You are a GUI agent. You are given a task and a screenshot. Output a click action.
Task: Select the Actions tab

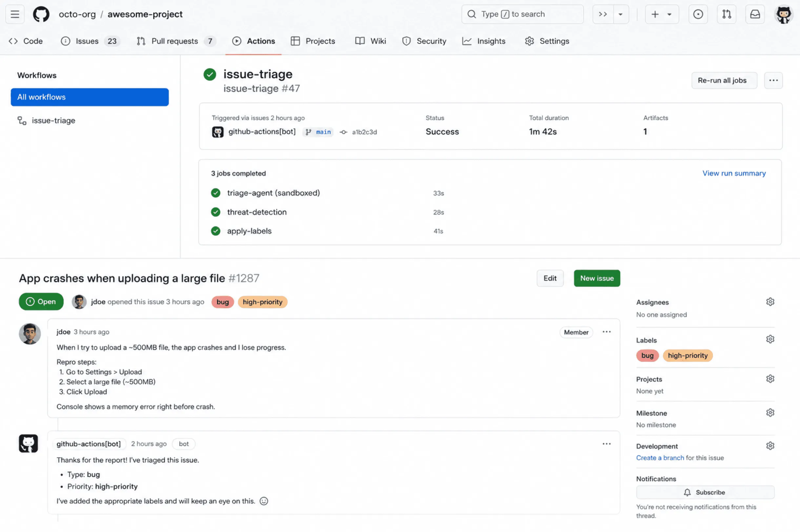(x=254, y=41)
